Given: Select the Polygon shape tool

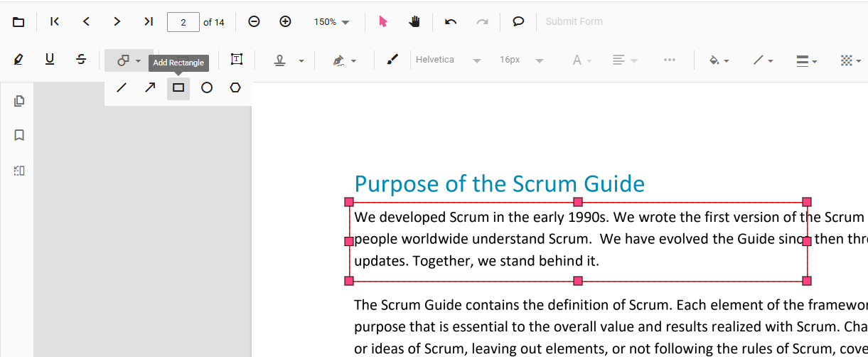Looking at the screenshot, I should pyautogui.click(x=235, y=88).
